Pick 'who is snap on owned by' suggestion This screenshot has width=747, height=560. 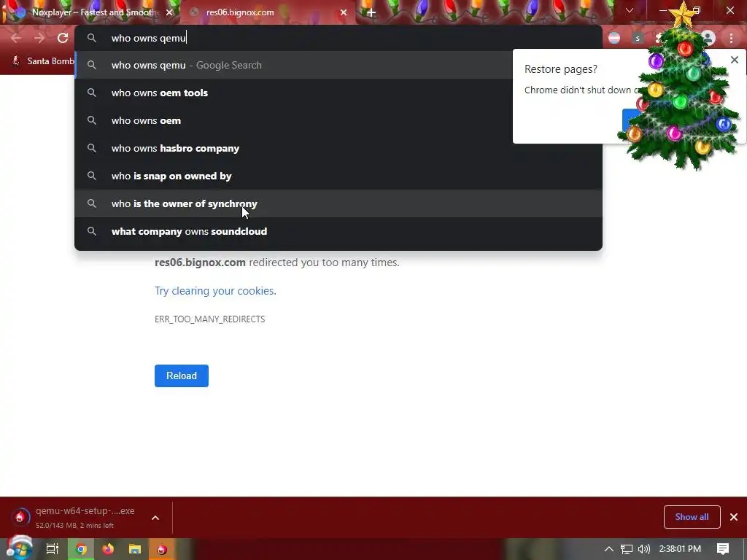338,176
